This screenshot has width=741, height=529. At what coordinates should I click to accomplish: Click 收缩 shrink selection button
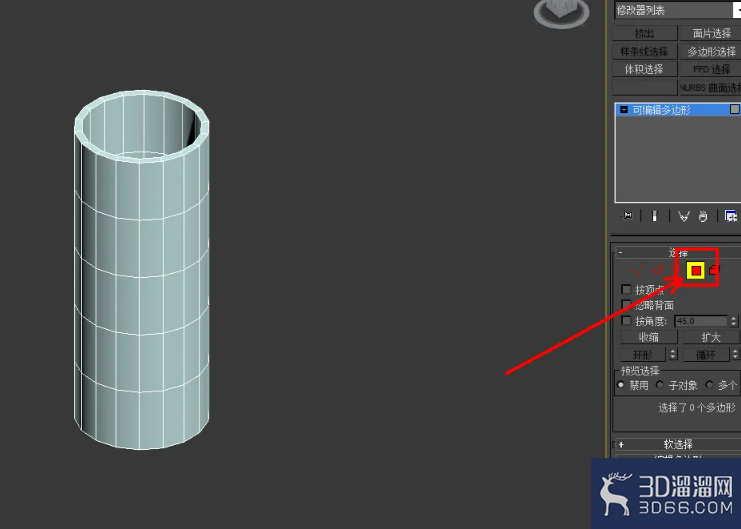pos(649,337)
